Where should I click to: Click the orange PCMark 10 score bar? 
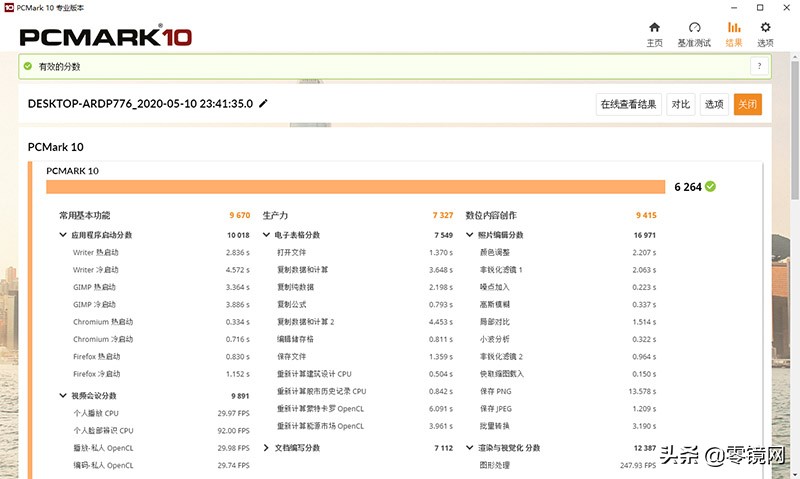pyautogui.click(x=356, y=187)
